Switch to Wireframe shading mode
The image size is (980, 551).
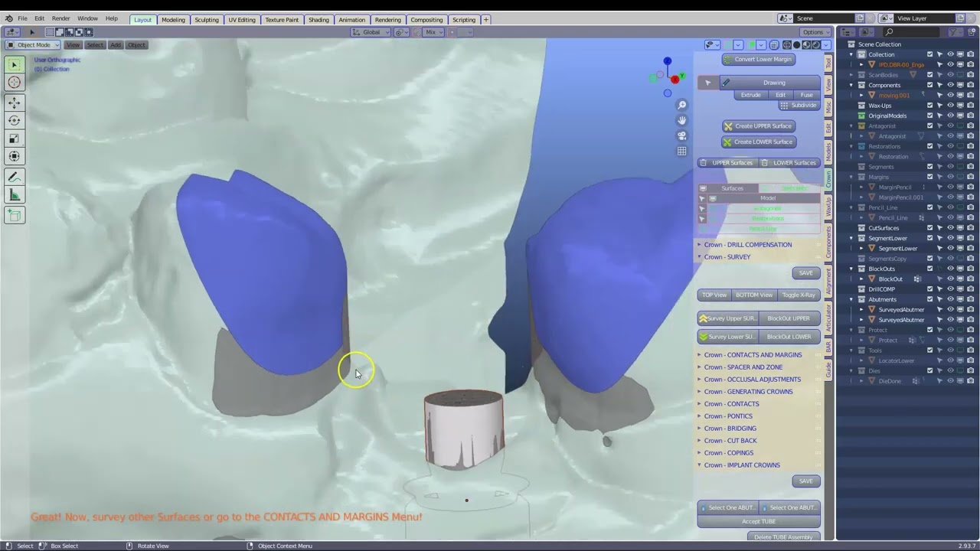point(787,44)
